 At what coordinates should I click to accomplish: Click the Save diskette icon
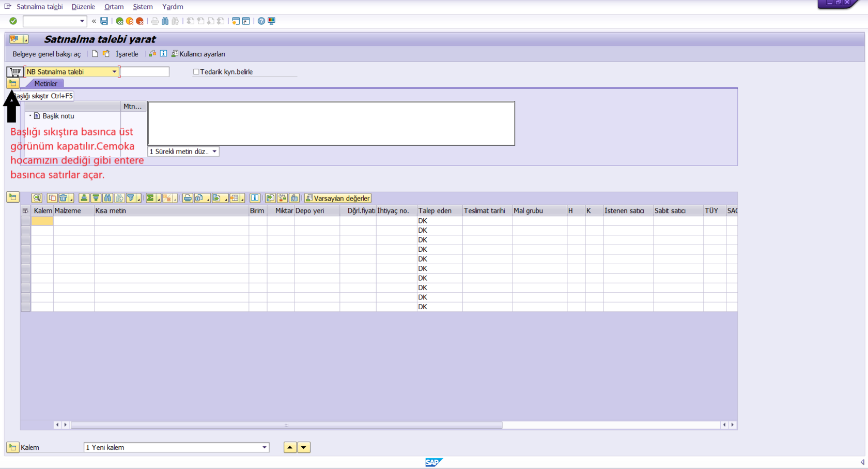104,21
